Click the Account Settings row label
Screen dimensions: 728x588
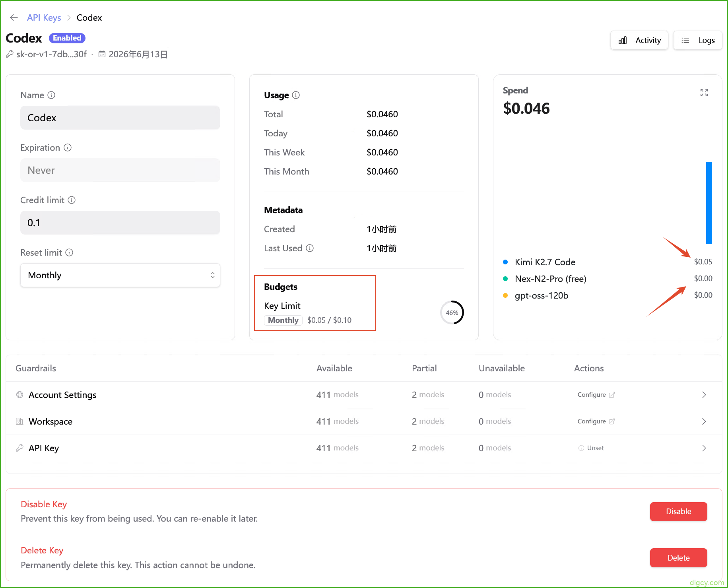(x=62, y=395)
